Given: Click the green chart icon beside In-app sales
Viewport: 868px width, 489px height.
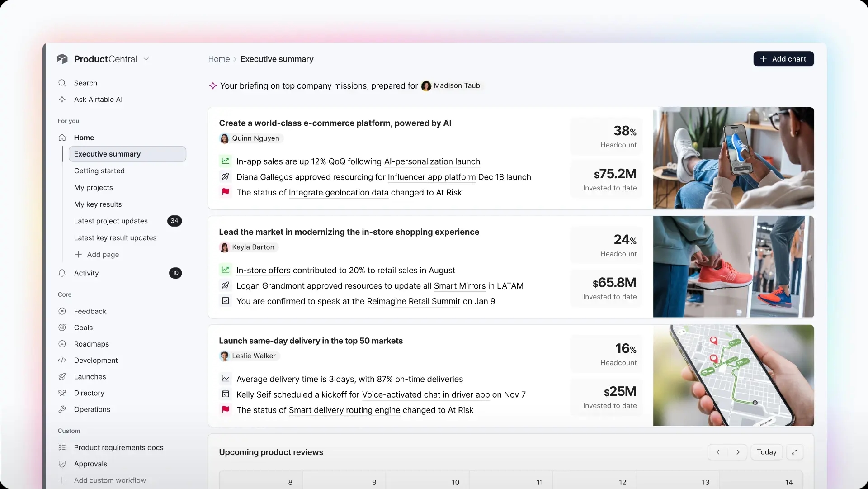Looking at the screenshot, I should coord(225,161).
